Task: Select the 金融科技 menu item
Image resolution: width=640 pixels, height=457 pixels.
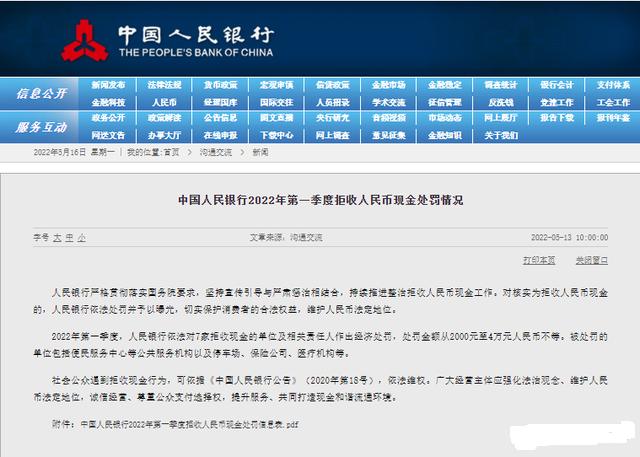Action: point(108,102)
